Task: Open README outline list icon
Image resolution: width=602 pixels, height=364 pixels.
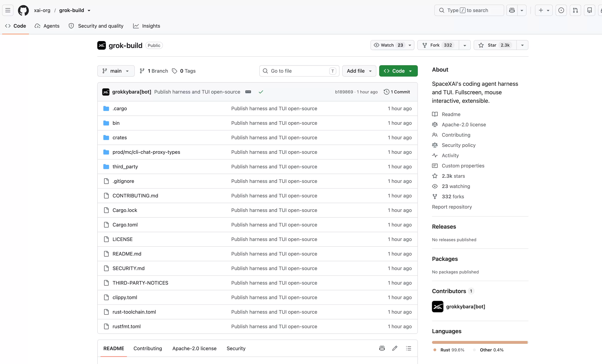Action: (x=408, y=348)
